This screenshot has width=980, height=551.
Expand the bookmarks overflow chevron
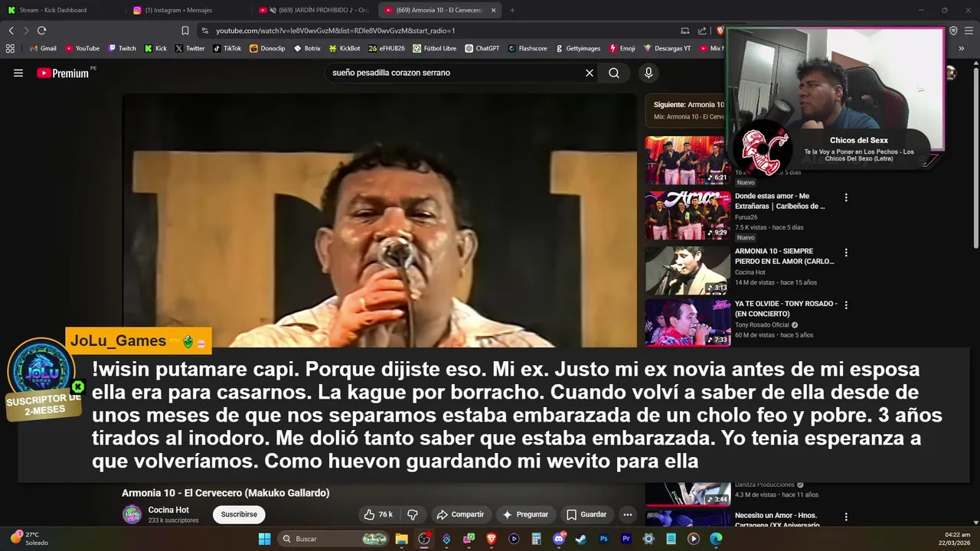coord(962,48)
